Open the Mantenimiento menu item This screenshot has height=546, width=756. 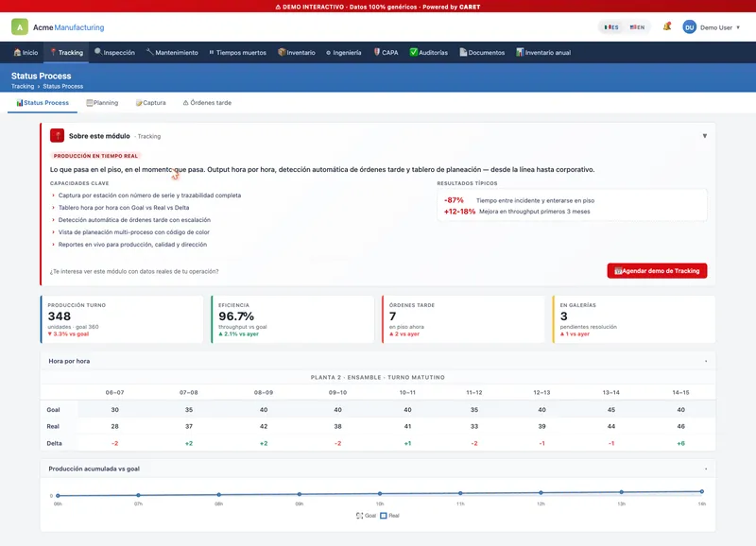tap(172, 53)
